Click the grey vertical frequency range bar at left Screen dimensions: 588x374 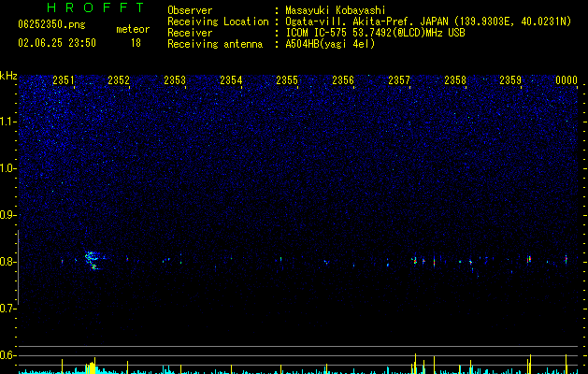[18, 267]
